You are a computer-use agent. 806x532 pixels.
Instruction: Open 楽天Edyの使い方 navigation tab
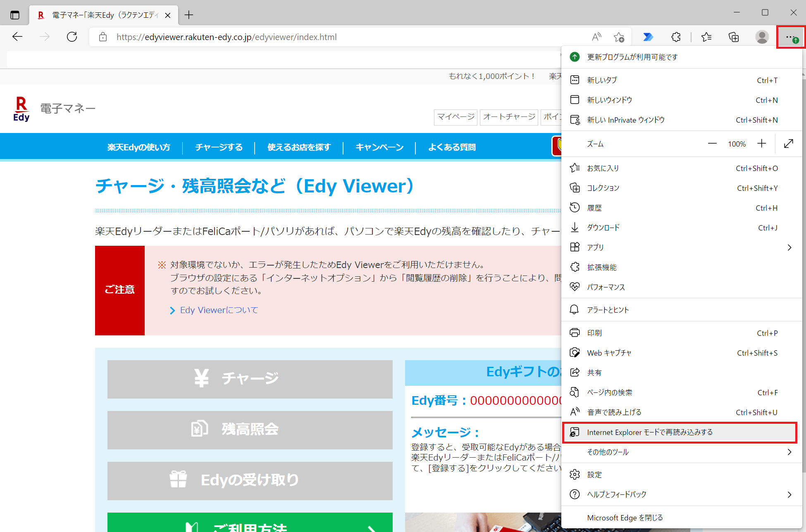click(139, 147)
